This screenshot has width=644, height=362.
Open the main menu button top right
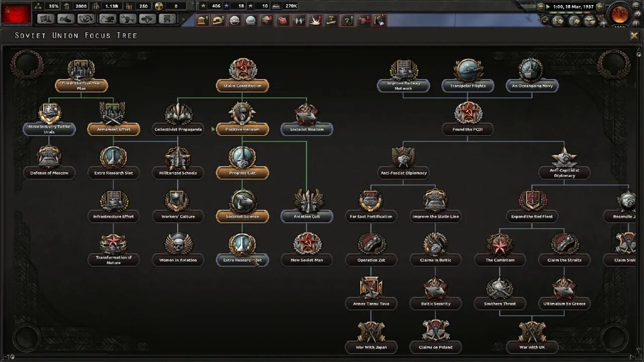click(636, 6)
